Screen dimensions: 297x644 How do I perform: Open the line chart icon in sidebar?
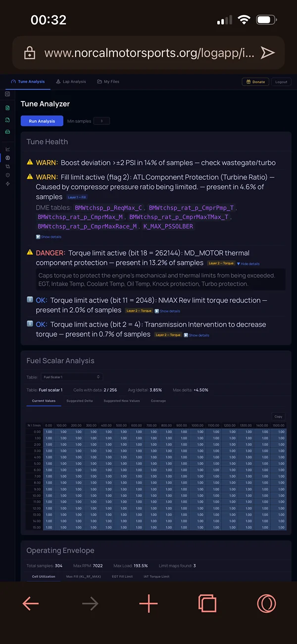pyautogui.click(x=7, y=149)
